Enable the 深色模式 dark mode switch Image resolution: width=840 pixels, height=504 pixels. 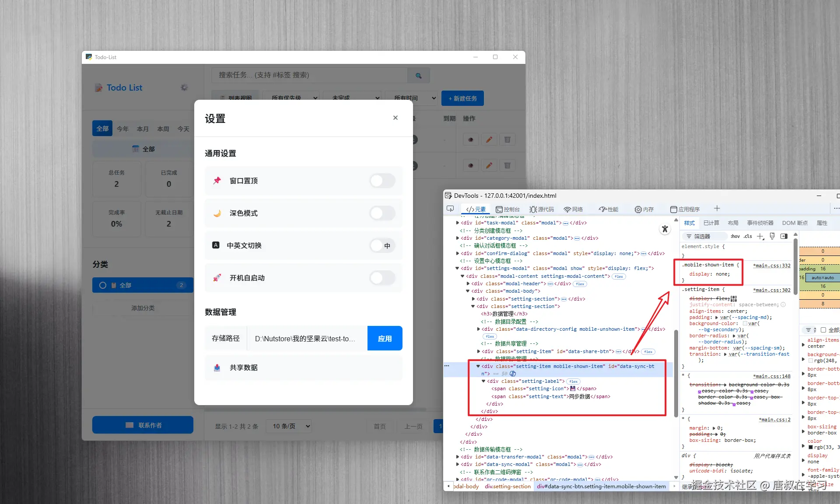(x=382, y=213)
